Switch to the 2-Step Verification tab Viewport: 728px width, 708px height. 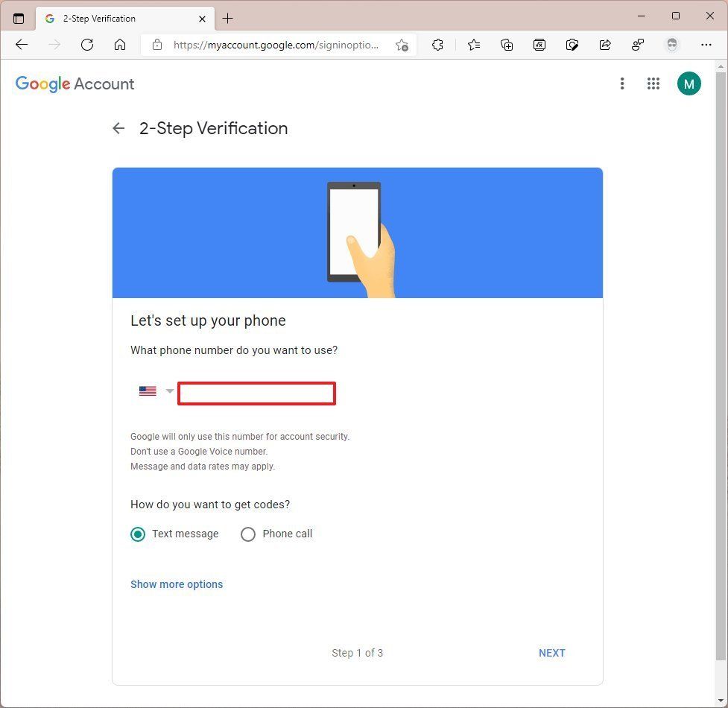point(124,18)
